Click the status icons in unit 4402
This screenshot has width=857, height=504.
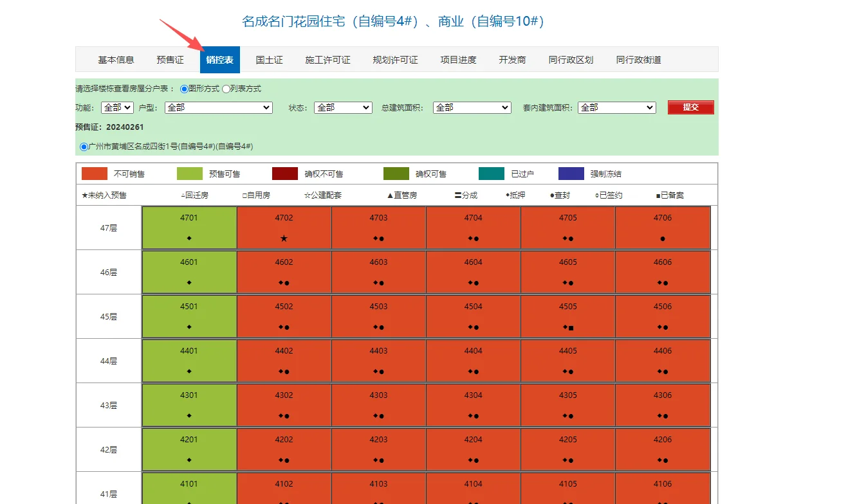(x=284, y=372)
